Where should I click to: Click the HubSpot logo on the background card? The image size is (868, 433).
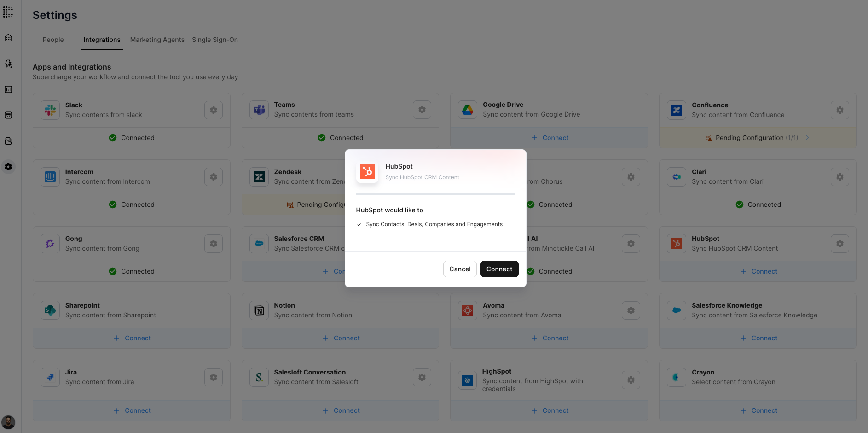tap(677, 244)
